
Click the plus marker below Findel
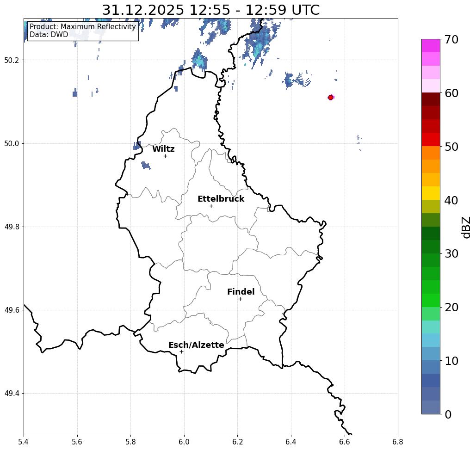[x=240, y=299]
